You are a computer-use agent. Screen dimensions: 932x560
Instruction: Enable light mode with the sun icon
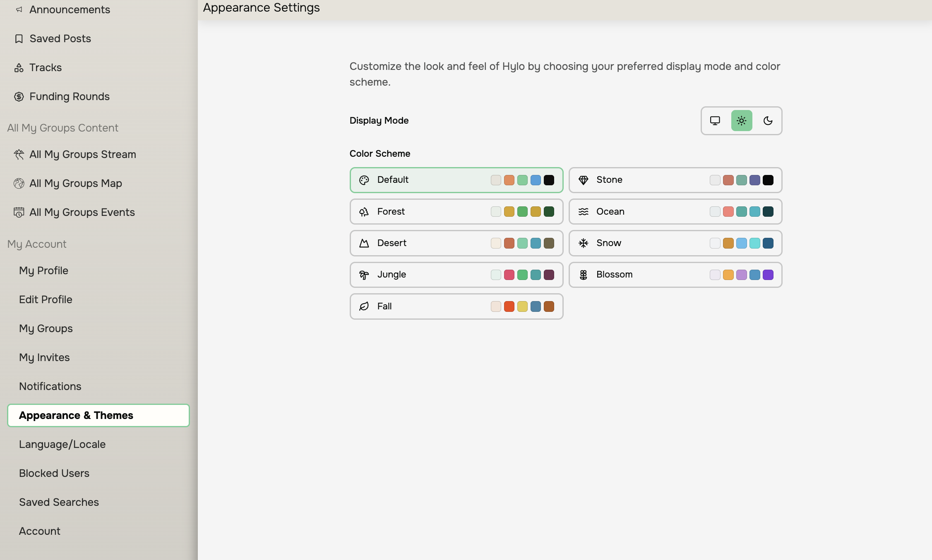[x=741, y=121]
